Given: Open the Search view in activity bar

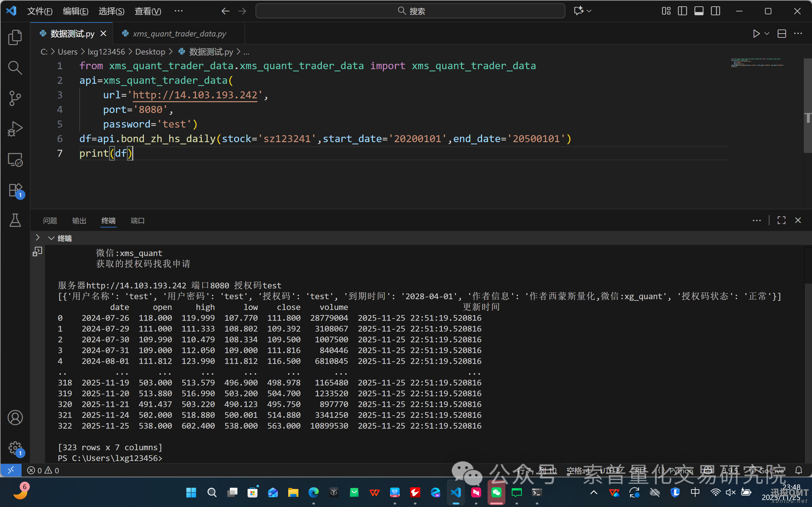Looking at the screenshot, I should tap(15, 68).
